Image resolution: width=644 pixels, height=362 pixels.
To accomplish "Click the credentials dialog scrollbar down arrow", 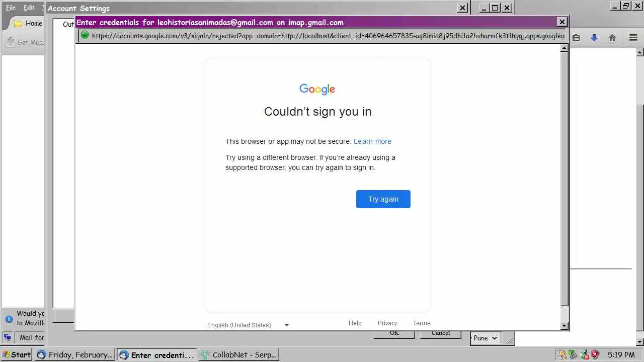I will coord(565,326).
